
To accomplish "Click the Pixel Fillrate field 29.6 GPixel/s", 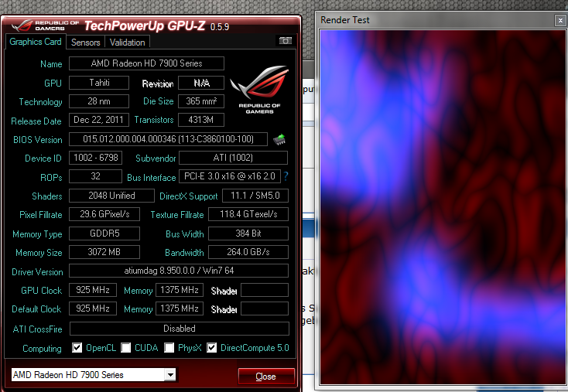I will (x=104, y=214).
